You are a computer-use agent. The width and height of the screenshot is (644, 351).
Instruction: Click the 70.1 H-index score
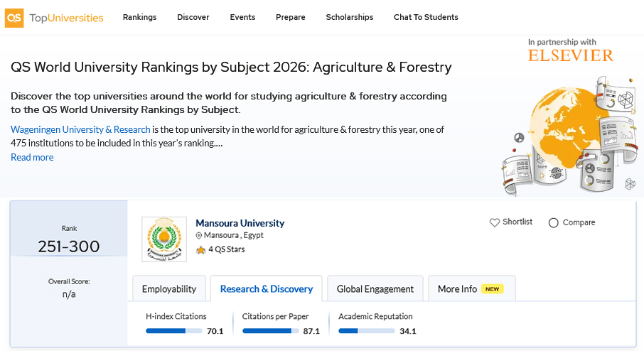pos(215,331)
